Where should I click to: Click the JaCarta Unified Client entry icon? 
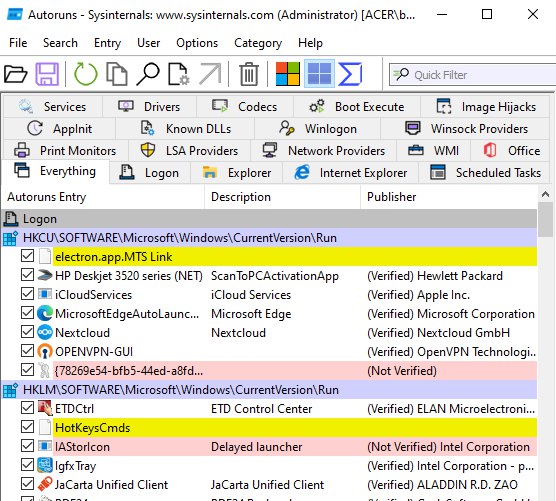coord(45,484)
